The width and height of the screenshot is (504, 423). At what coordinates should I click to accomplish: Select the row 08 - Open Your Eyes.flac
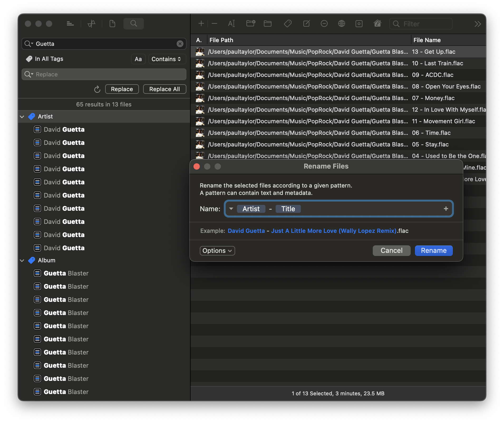[x=338, y=86]
